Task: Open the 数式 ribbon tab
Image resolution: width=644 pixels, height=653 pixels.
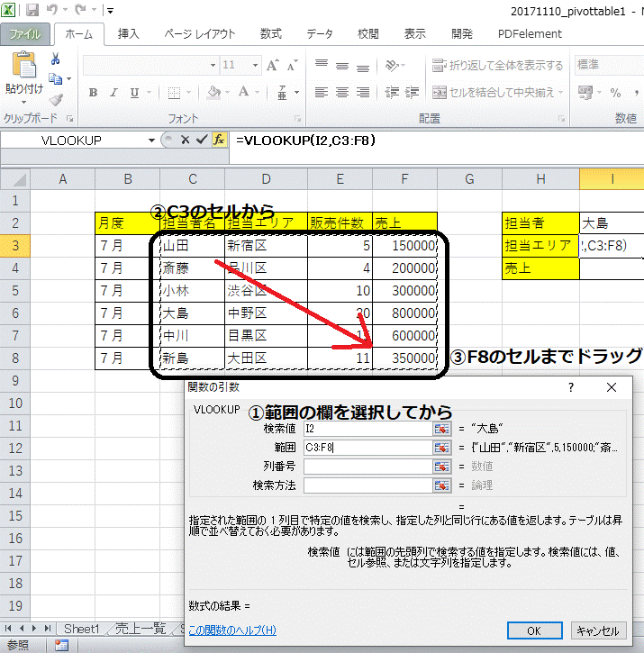Action: [x=270, y=34]
